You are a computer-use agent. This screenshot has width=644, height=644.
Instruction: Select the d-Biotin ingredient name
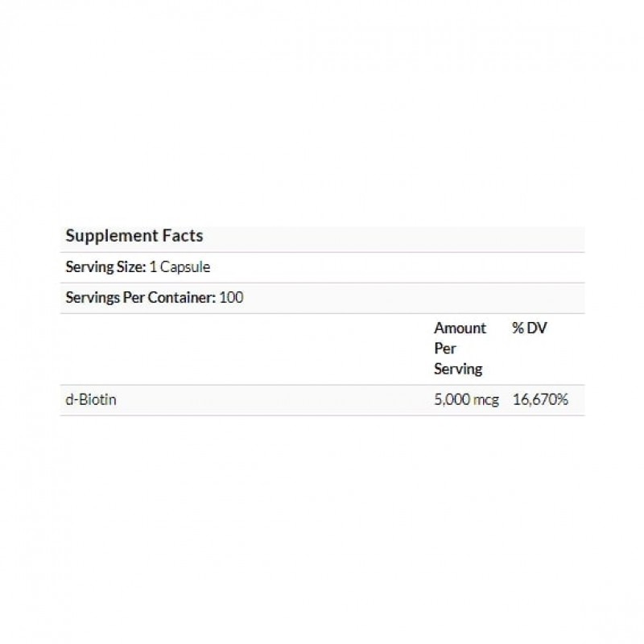[91, 399]
